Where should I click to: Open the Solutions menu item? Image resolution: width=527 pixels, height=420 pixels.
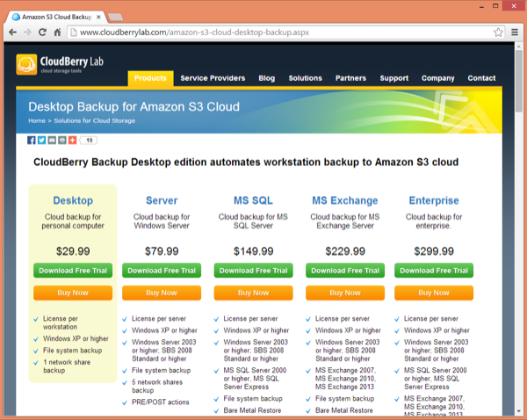tap(305, 78)
